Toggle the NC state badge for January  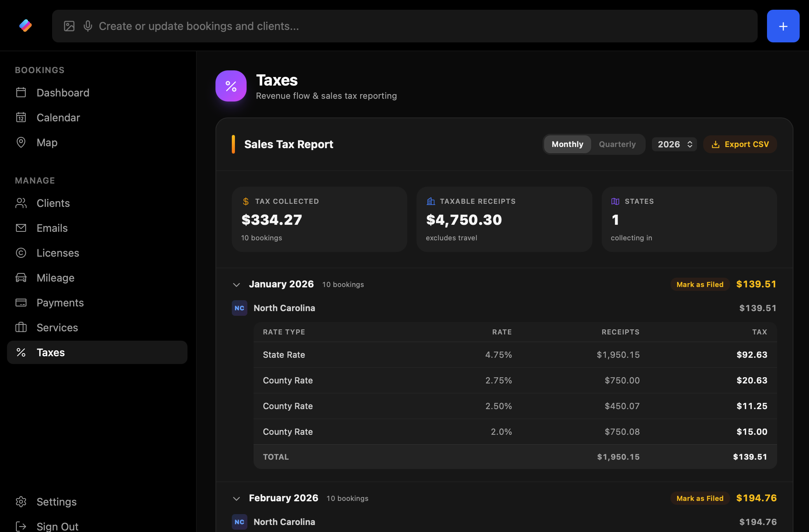tap(240, 308)
